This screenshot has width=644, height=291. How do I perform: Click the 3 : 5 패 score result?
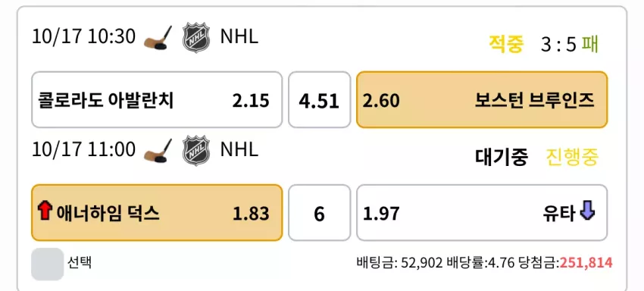pyautogui.click(x=570, y=45)
